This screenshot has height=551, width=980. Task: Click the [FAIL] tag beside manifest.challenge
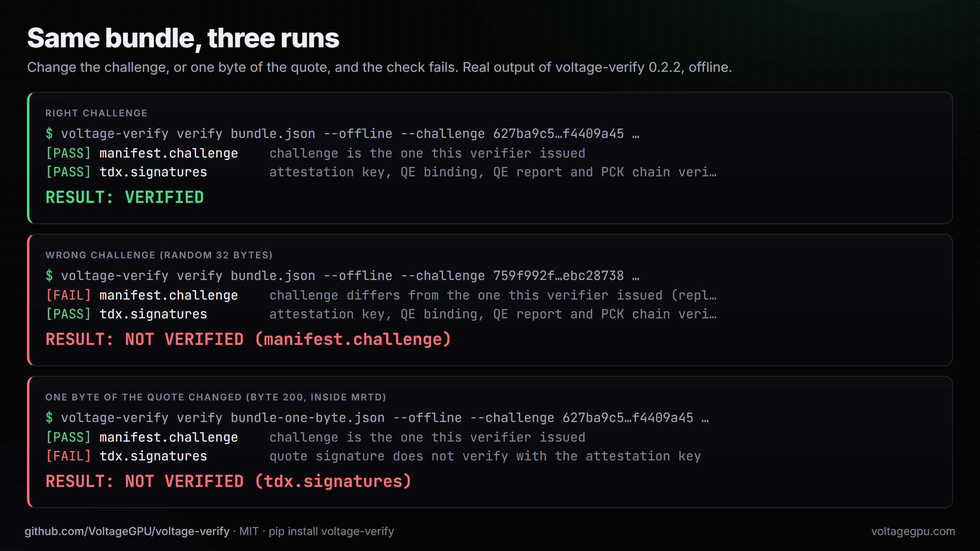coord(68,295)
